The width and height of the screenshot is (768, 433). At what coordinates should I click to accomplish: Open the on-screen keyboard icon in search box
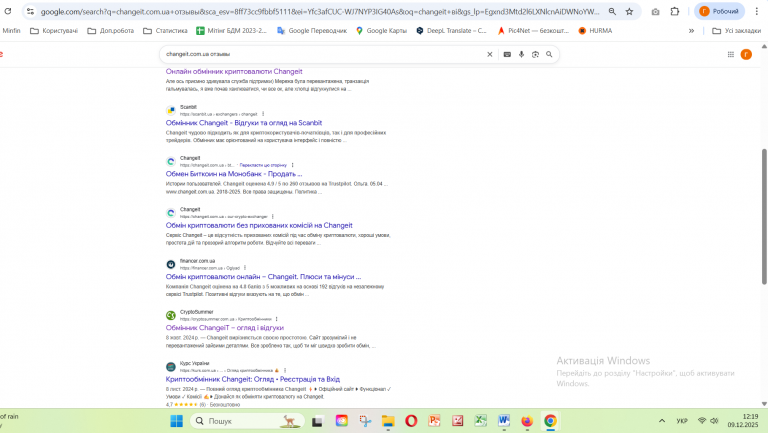coord(507,54)
